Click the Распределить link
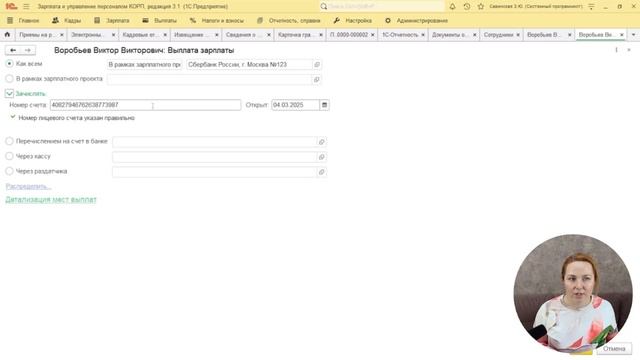640x360 pixels. click(x=28, y=187)
